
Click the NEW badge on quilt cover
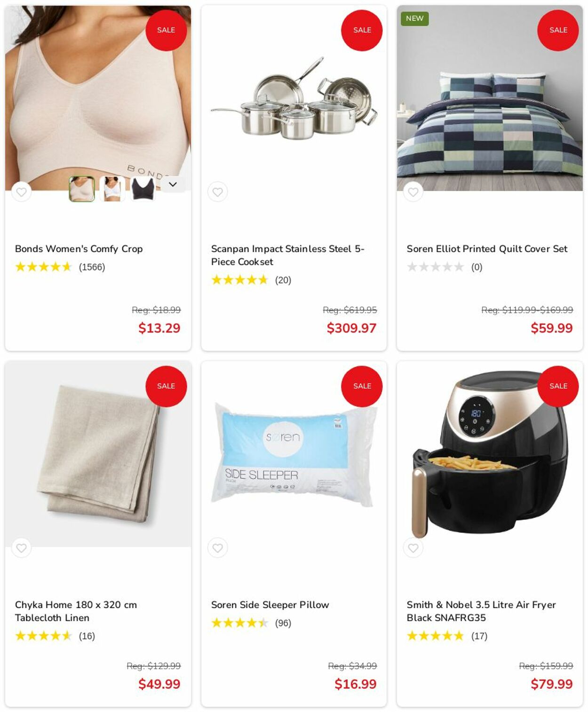[414, 18]
